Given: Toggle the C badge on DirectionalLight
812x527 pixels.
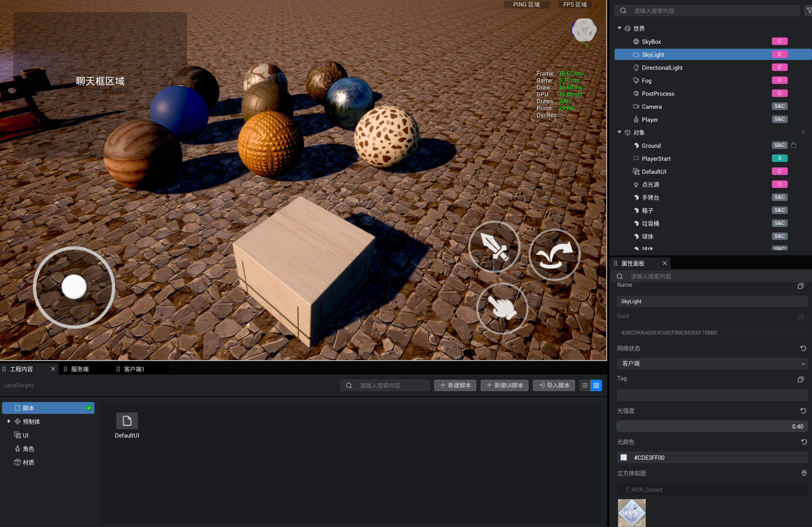Looking at the screenshot, I should [780, 67].
